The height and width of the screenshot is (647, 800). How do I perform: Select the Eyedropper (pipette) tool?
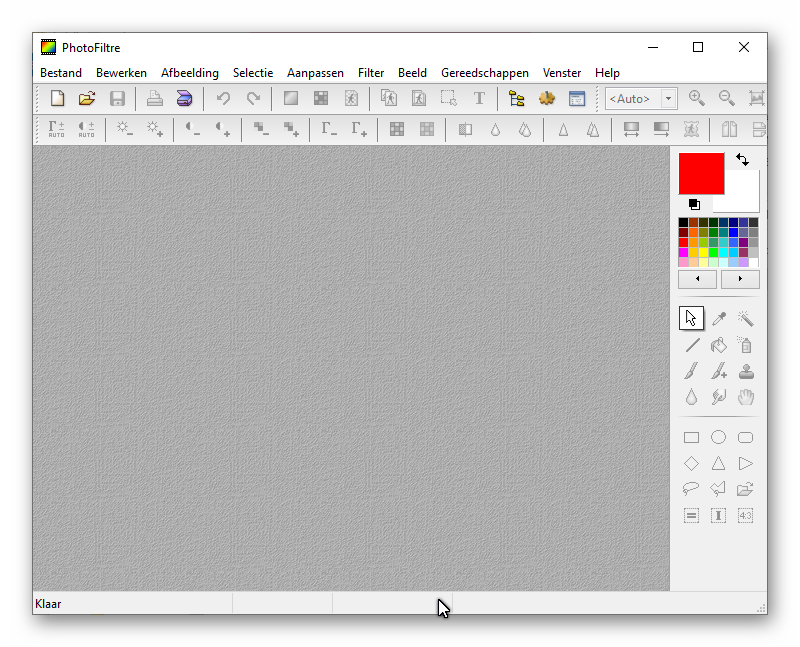[718, 318]
